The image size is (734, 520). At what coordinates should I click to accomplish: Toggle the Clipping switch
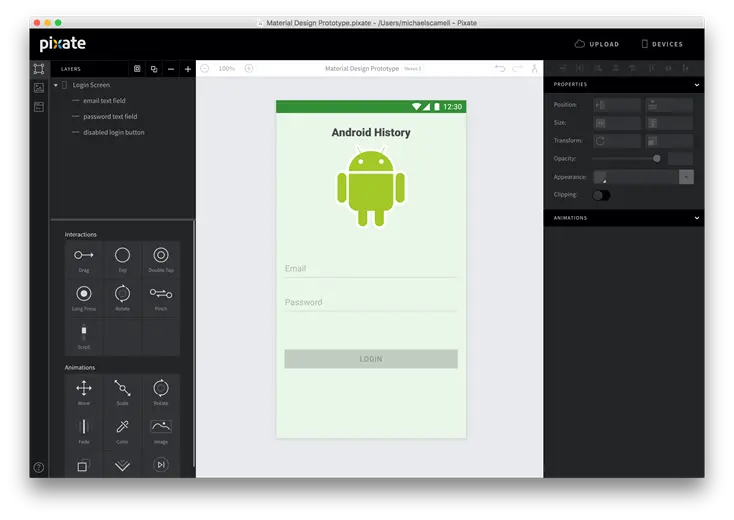601,195
